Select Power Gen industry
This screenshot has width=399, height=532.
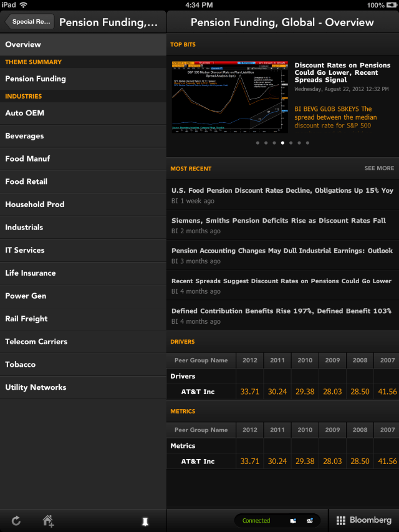83,296
